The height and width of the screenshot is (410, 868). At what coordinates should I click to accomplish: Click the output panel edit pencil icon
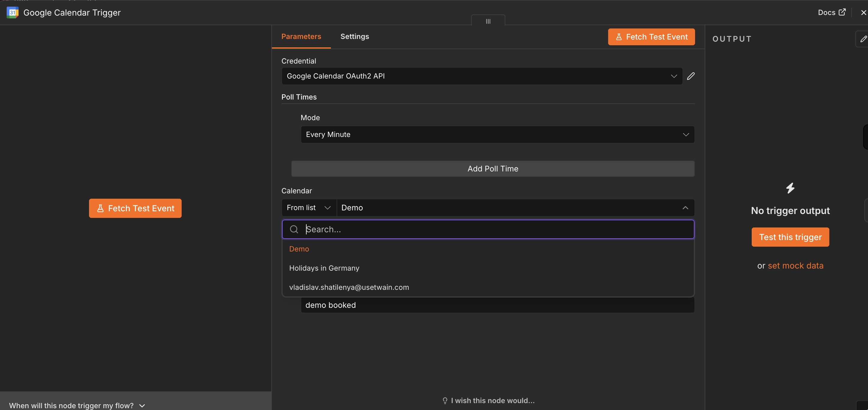click(x=863, y=39)
